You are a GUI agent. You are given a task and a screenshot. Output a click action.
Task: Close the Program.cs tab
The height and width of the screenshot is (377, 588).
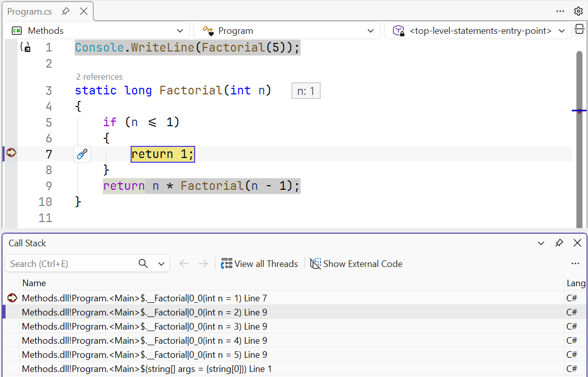tap(84, 11)
